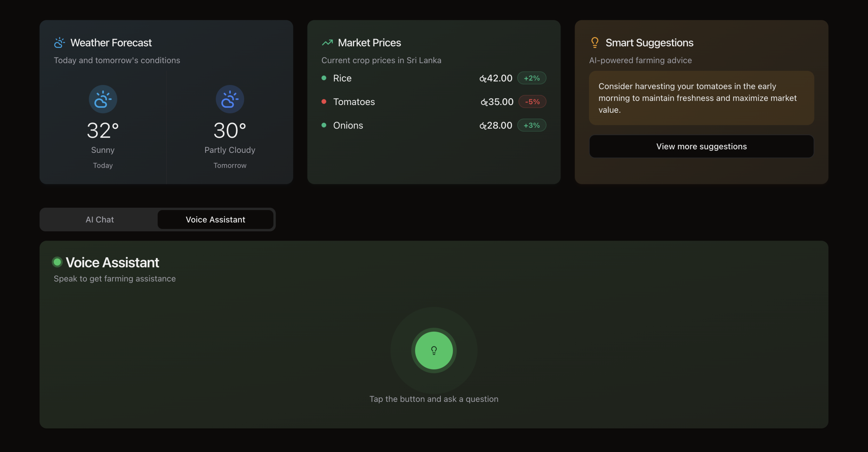Image resolution: width=868 pixels, height=452 pixels.
Task: Click 'AI-powered farming advice' subtitle
Action: (640, 60)
